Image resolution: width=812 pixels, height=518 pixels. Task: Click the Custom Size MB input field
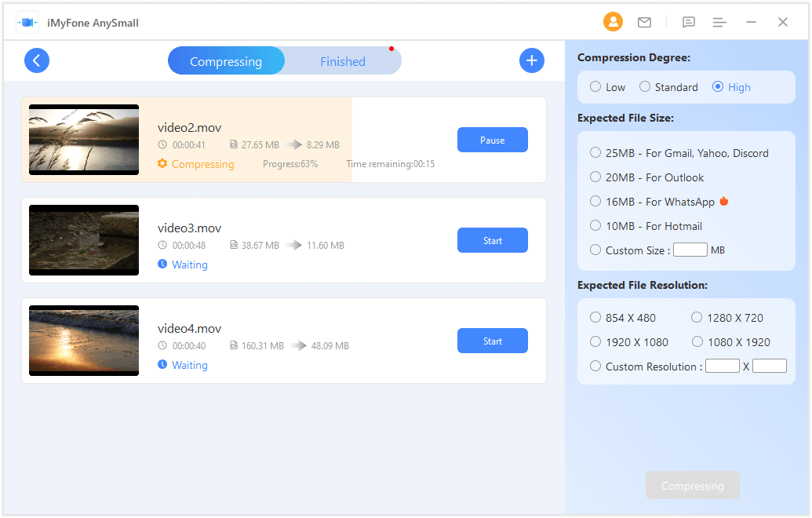point(690,250)
